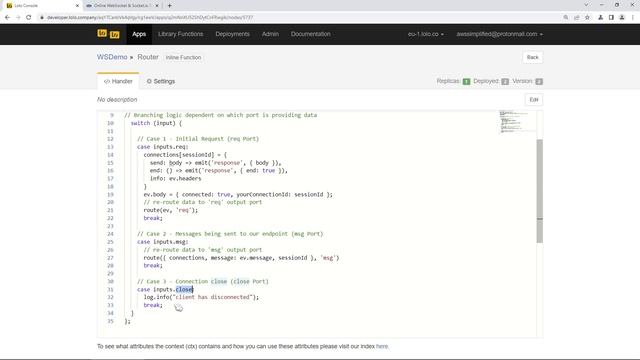Click the address bar URL

tap(150, 18)
